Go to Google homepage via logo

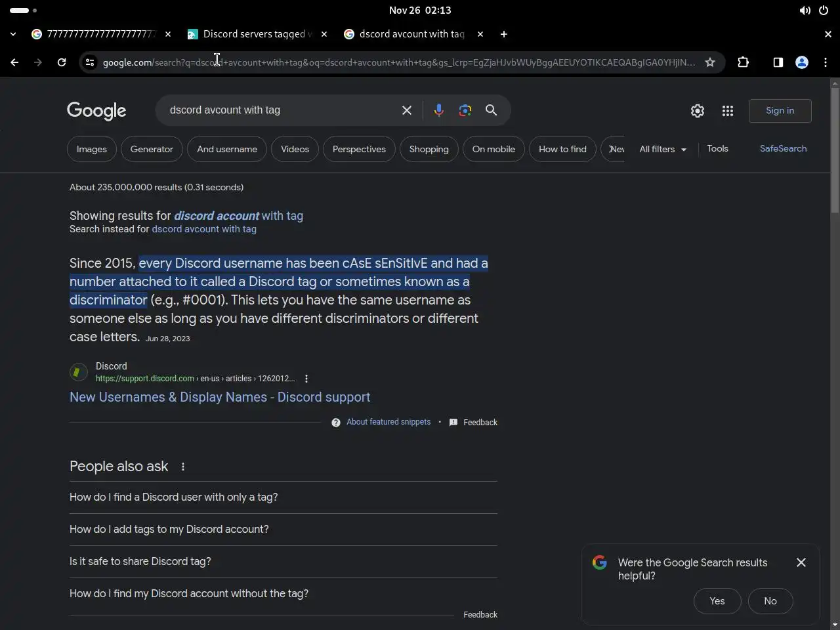pyautogui.click(x=96, y=111)
